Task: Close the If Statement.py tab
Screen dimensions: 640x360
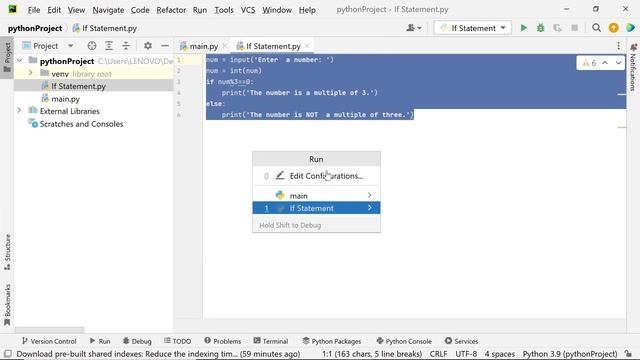Action: tap(307, 46)
